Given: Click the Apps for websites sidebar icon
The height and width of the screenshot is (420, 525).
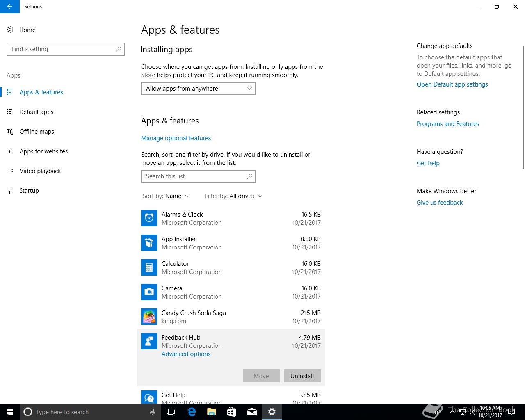Looking at the screenshot, I should pos(10,151).
